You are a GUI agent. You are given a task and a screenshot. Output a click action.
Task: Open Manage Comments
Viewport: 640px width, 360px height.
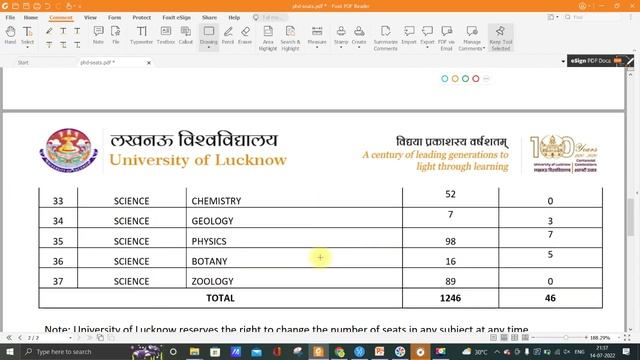point(472,38)
